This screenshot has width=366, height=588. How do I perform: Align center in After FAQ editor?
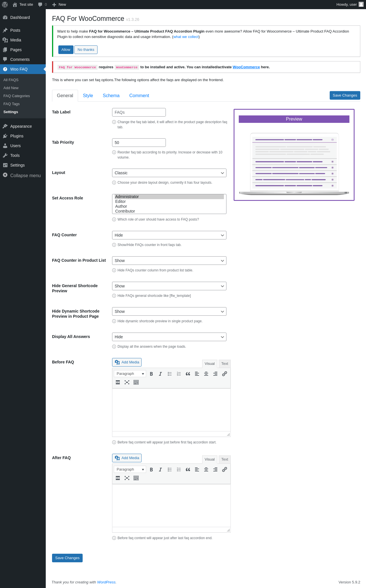(x=206, y=469)
